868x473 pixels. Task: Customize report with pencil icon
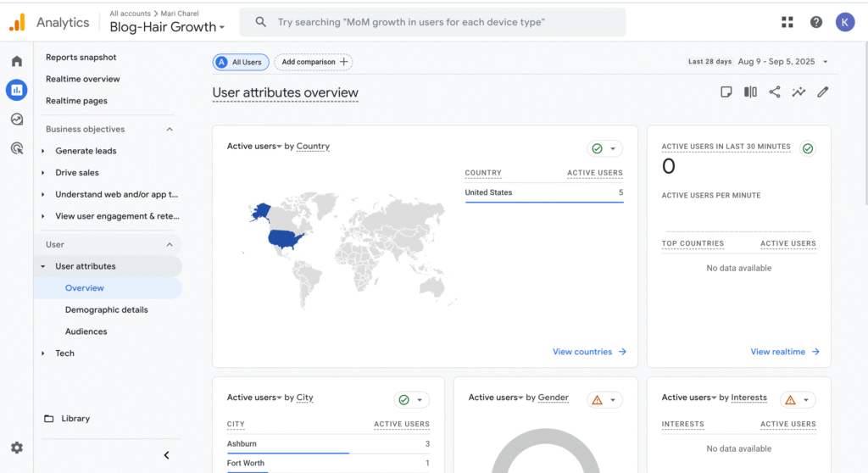[x=822, y=92]
